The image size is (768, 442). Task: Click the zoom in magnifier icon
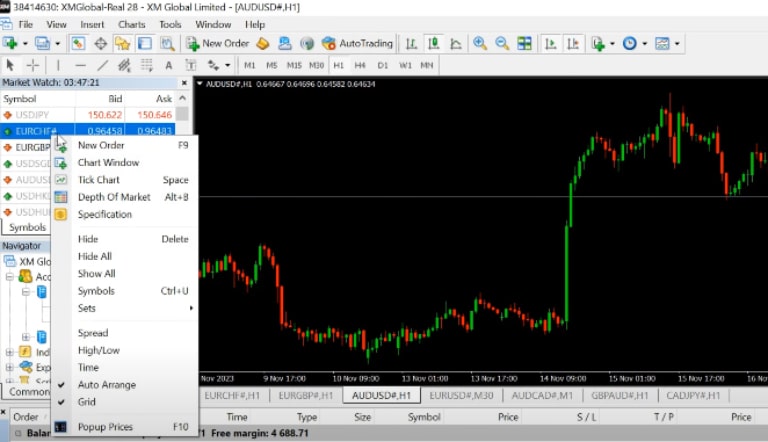point(480,44)
